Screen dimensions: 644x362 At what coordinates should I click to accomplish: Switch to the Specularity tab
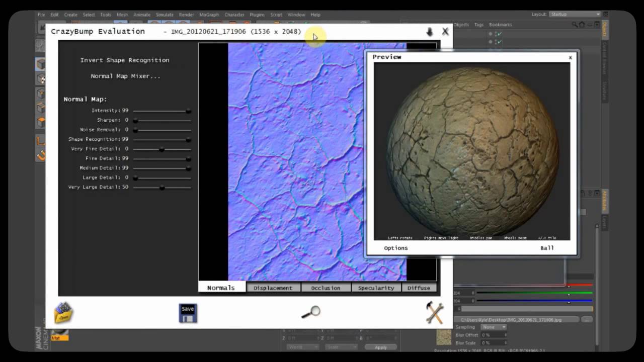[376, 288]
